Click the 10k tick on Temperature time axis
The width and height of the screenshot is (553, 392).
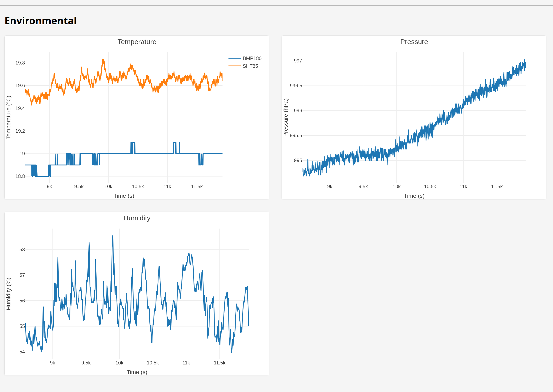pyautogui.click(x=108, y=187)
